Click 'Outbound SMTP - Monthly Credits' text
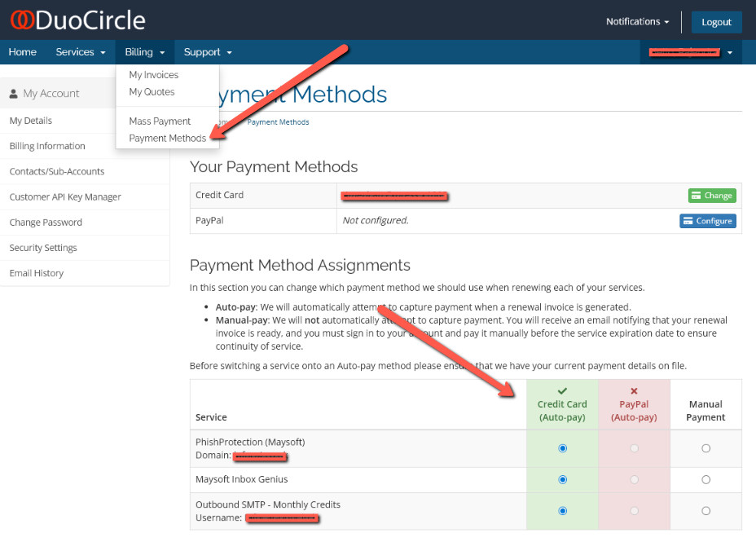This screenshot has height=551, width=756. click(267, 505)
